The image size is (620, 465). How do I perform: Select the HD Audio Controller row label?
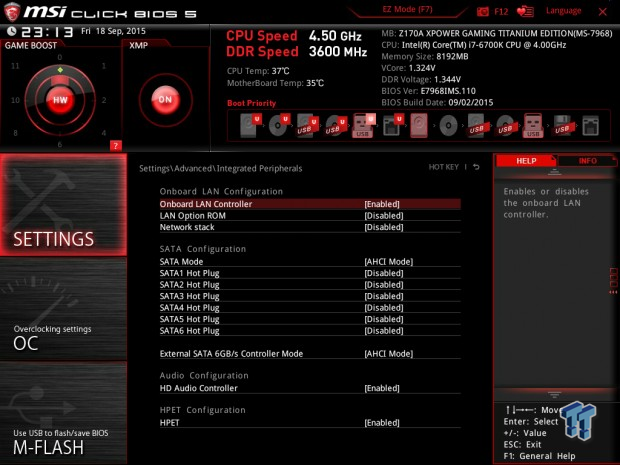pyautogui.click(x=198, y=388)
